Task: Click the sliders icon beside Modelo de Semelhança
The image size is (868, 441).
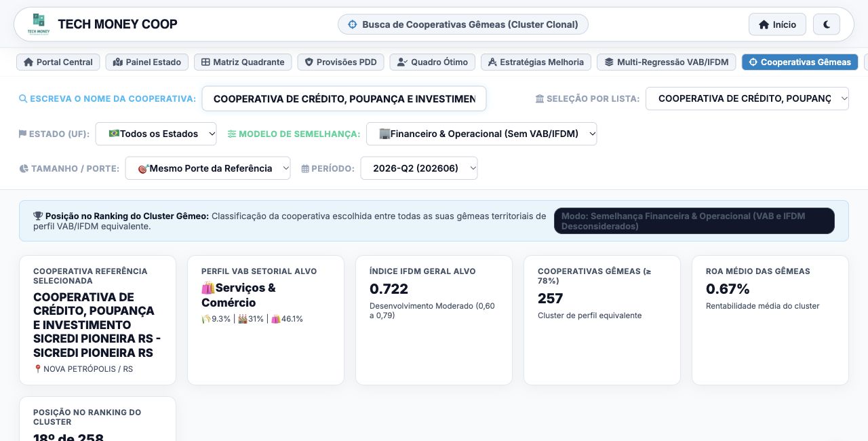Action: point(232,134)
